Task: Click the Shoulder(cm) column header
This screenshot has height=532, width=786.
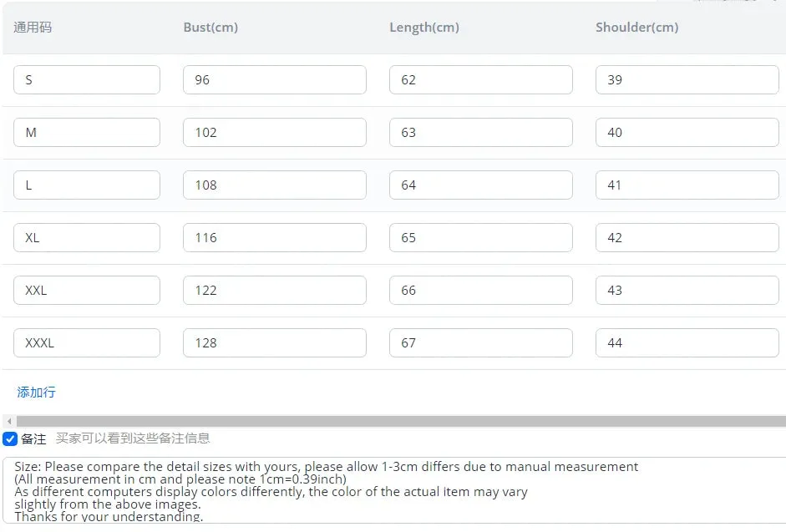Action: 637,27
